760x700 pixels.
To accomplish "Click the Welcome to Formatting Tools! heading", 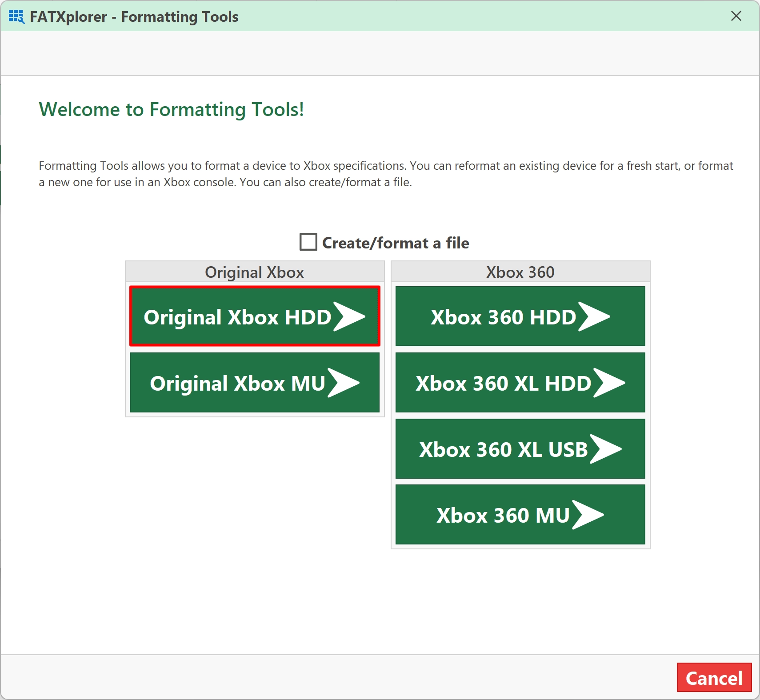I will point(172,109).
